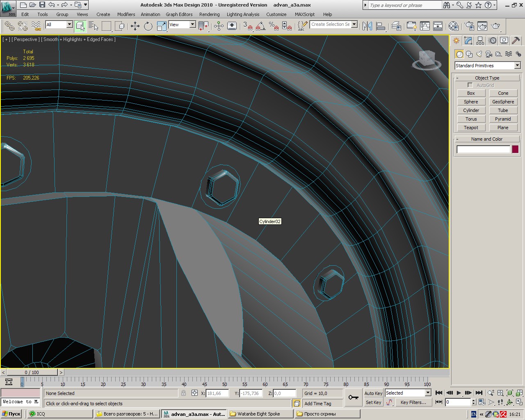Image resolution: width=525 pixels, height=420 pixels.
Task: Select the Select and Move tool
Action: 135,26
